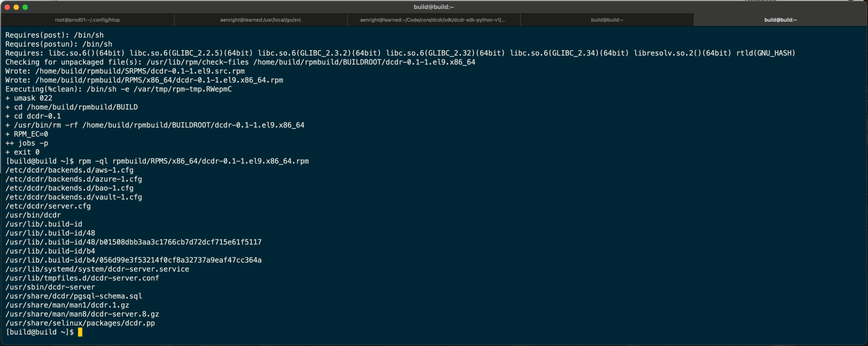Select the inactive build@build:~ tab

tap(607, 20)
